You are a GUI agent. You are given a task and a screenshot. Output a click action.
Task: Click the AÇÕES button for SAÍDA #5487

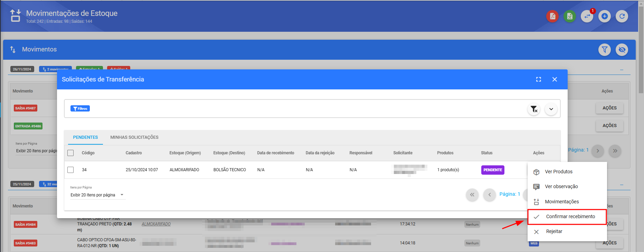[x=609, y=108]
